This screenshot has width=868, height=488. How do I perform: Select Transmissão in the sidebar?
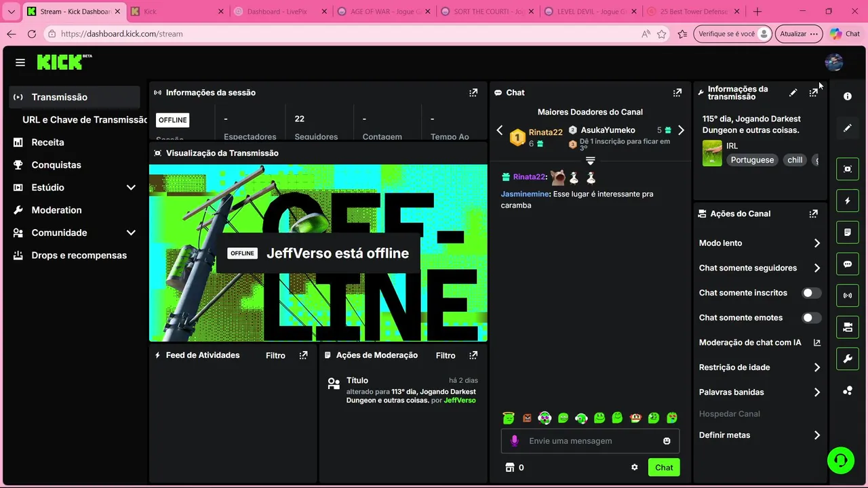(75, 97)
